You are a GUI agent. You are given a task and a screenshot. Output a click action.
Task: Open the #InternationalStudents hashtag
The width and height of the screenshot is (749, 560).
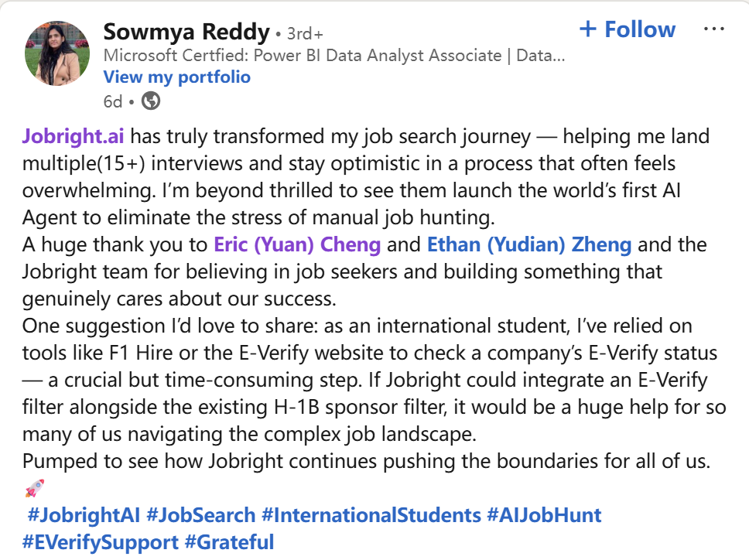(371, 515)
